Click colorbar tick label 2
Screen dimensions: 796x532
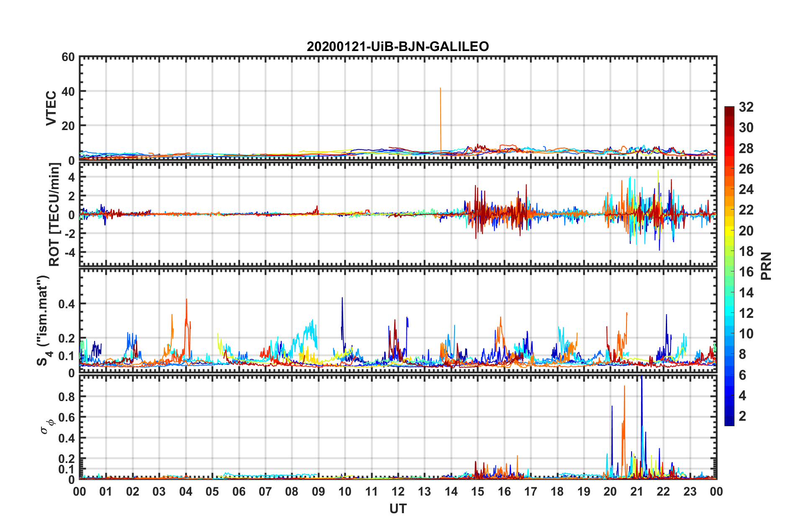click(x=742, y=416)
